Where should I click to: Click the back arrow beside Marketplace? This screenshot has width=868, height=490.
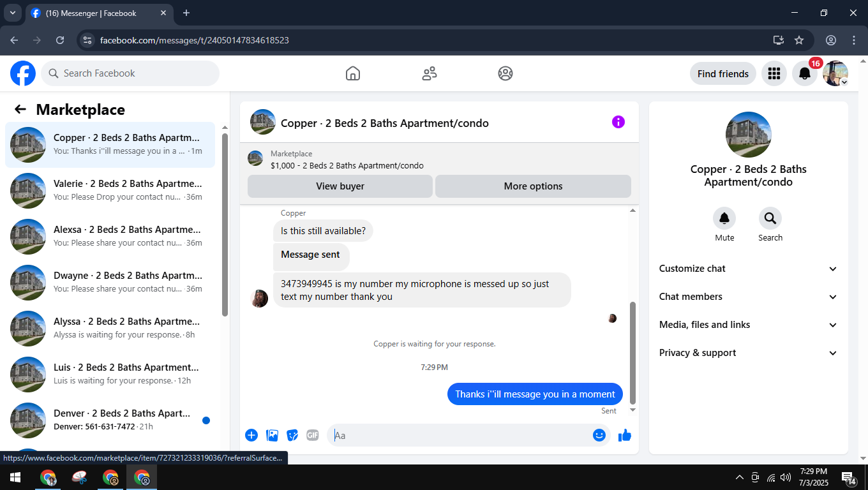pos(20,109)
